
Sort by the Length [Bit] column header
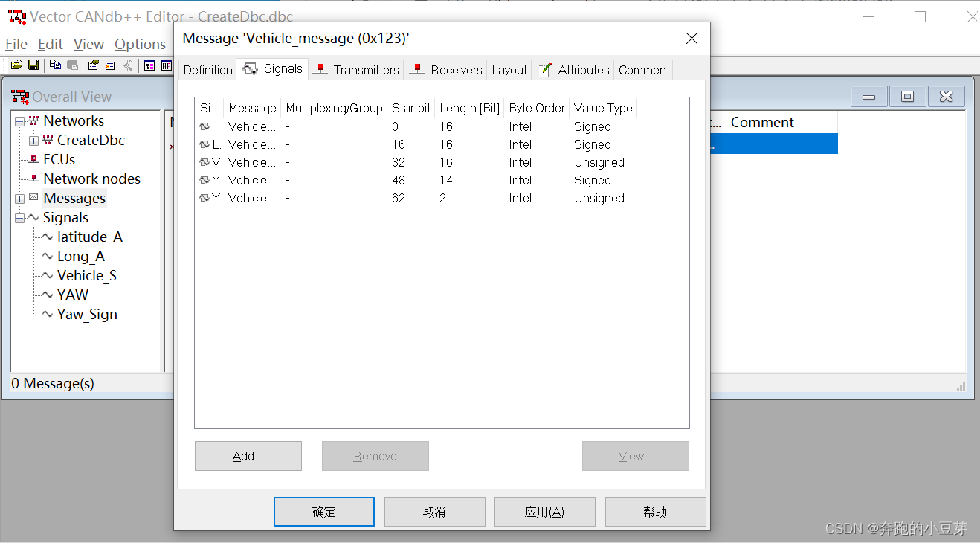tap(469, 108)
